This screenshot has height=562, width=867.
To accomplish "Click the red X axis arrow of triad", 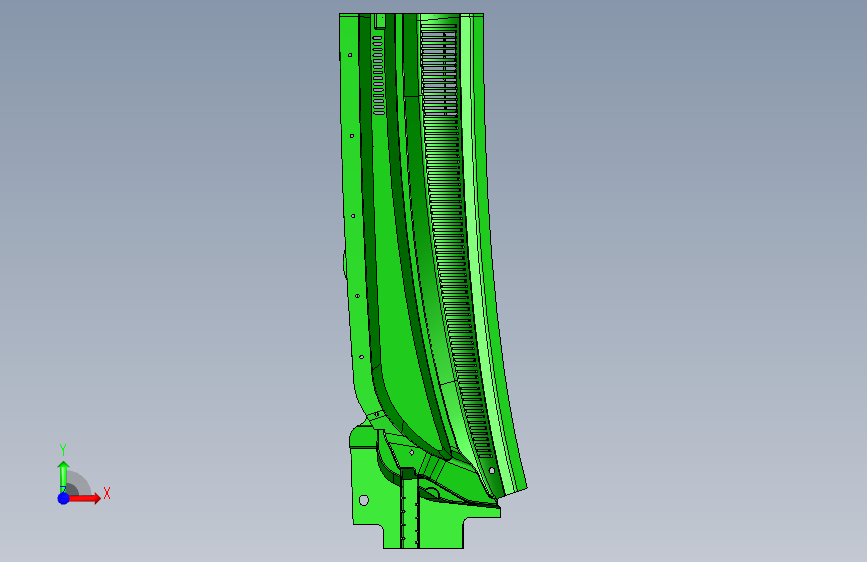I will click(x=85, y=498).
